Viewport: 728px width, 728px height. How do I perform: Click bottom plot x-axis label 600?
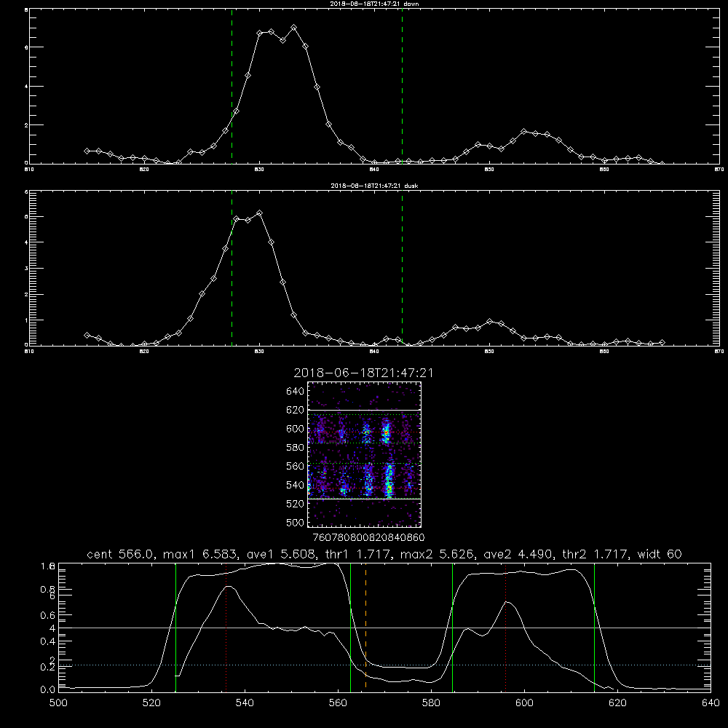tap(524, 703)
